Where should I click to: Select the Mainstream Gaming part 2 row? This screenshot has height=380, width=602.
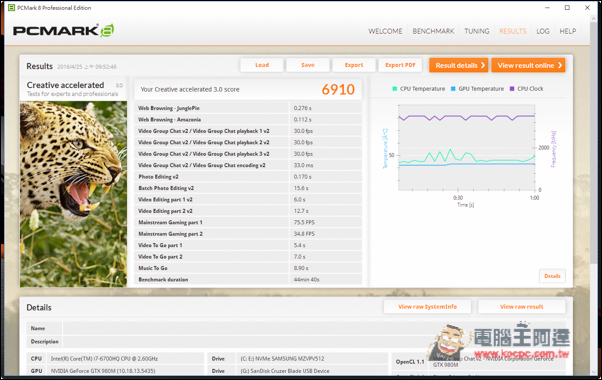click(x=248, y=234)
